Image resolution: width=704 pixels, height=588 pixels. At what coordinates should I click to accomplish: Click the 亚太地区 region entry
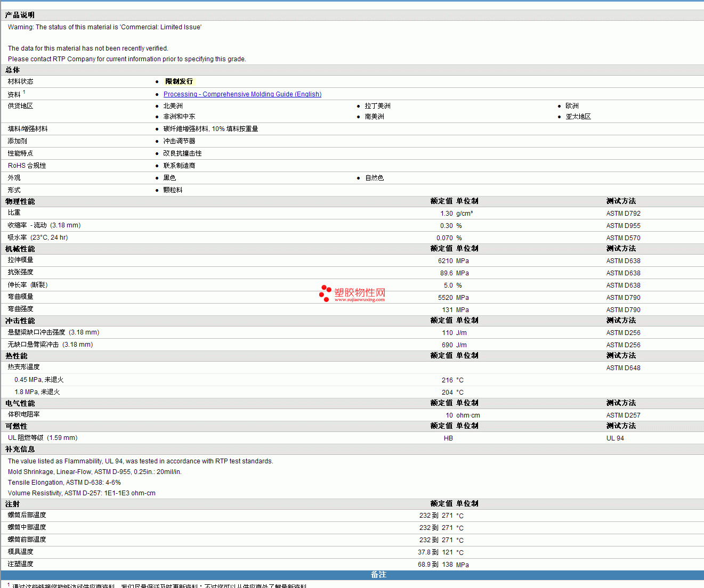pyautogui.click(x=578, y=117)
